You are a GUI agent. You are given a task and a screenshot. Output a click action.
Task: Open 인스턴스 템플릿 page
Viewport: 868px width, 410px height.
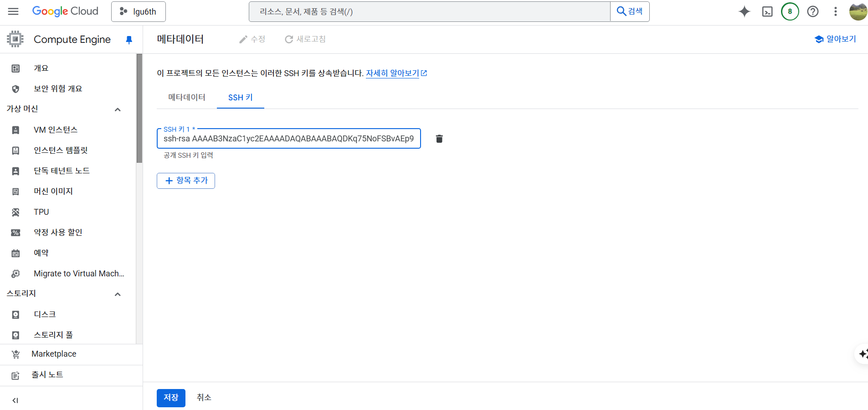[68, 151]
